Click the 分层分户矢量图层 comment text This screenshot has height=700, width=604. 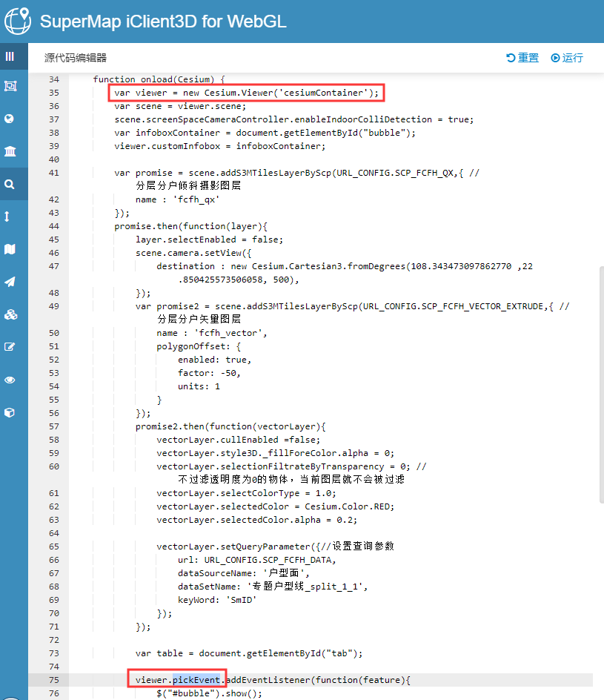pyautogui.click(x=199, y=319)
